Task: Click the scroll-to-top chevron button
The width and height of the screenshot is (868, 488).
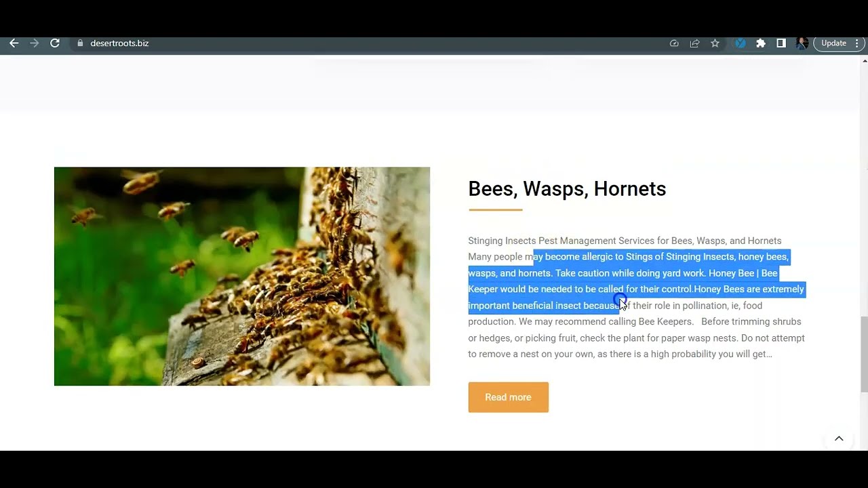Action: pyautogui.click(x=839, y=439)
